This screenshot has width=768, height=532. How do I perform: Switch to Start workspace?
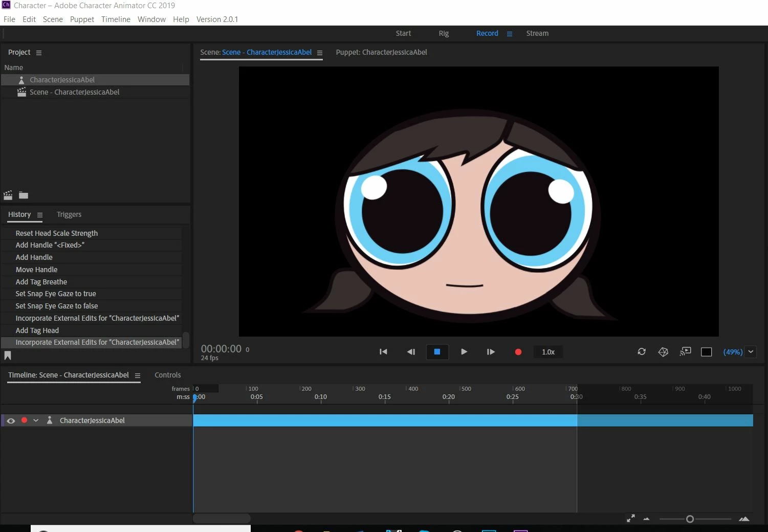click(x=403, y=33)
